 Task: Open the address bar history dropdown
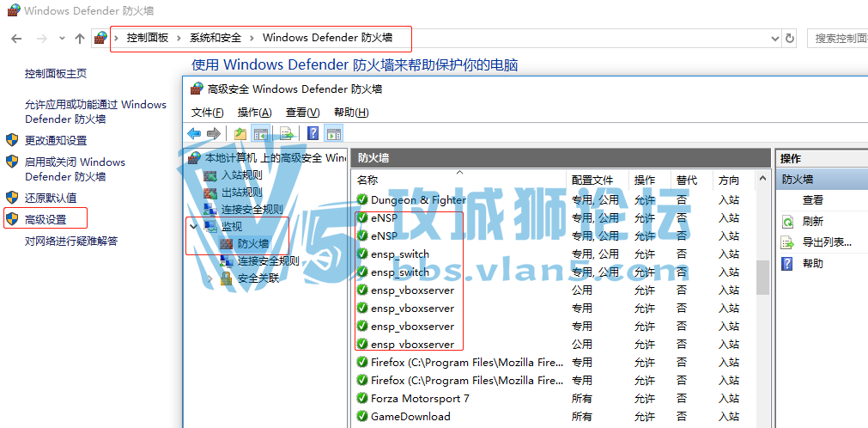click(775, 39)
